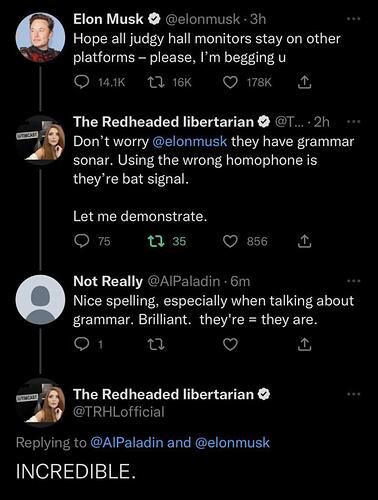Reply to Elon Musk's tweet
Image resolution: width=378 pixels, height=500 pixels.
click(81, 82)
